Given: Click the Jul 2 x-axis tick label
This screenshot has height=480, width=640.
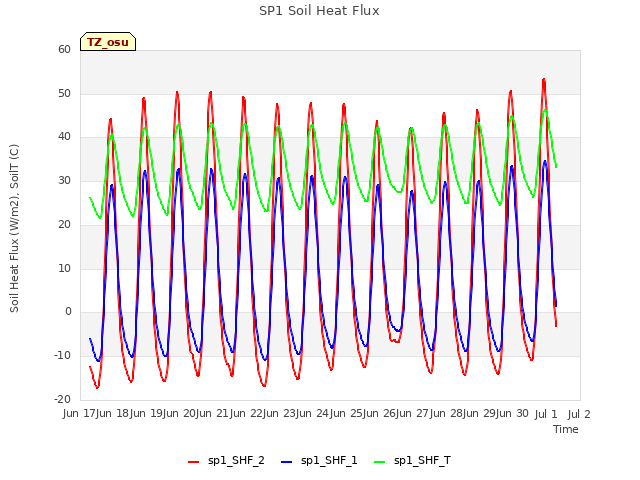Looking at the screenshot, I should (579, 414).
